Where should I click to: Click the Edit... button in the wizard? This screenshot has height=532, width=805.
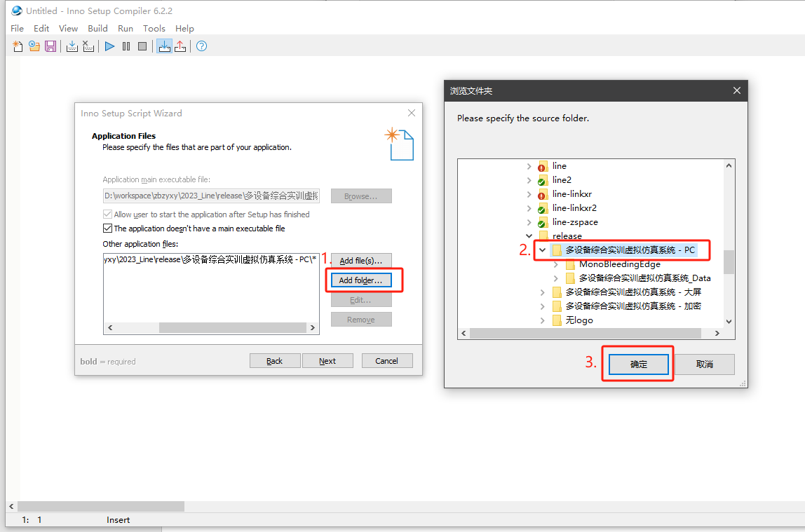click(x=361, y=300)
